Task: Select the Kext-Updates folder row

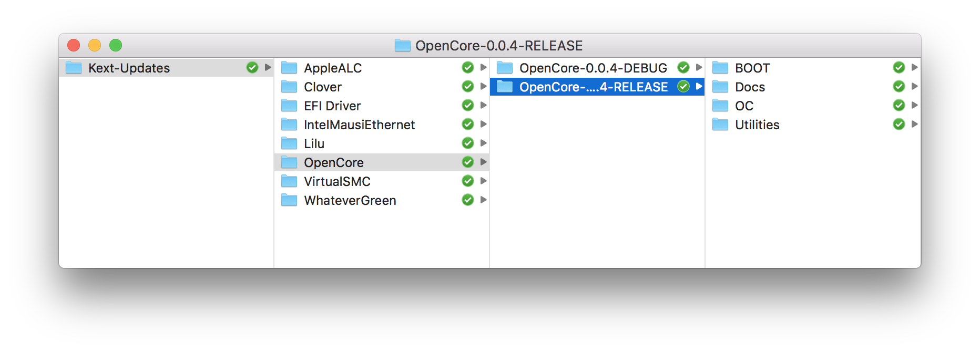Action: (166, 68)
